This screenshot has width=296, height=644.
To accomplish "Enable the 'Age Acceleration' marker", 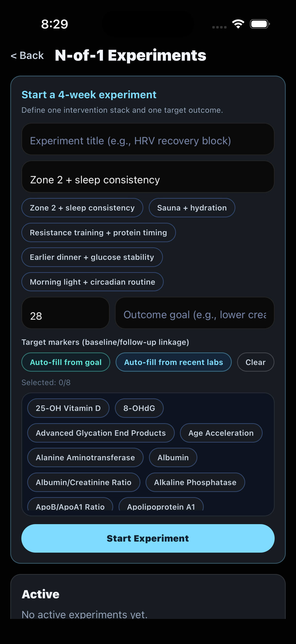I will [221, 433].
